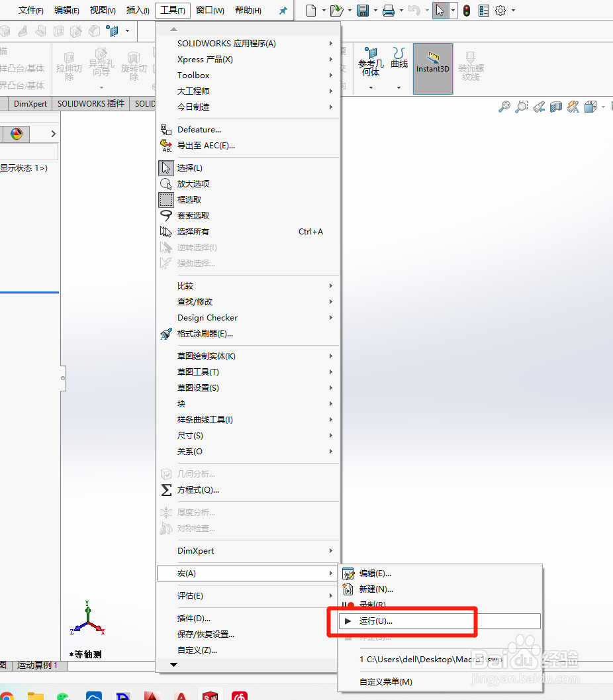Open SOLIDWORKS app in the taskbar
Image resolution: width=613 pixels, height=700 pixels.
pyautogui.click(x=210, y=695)
